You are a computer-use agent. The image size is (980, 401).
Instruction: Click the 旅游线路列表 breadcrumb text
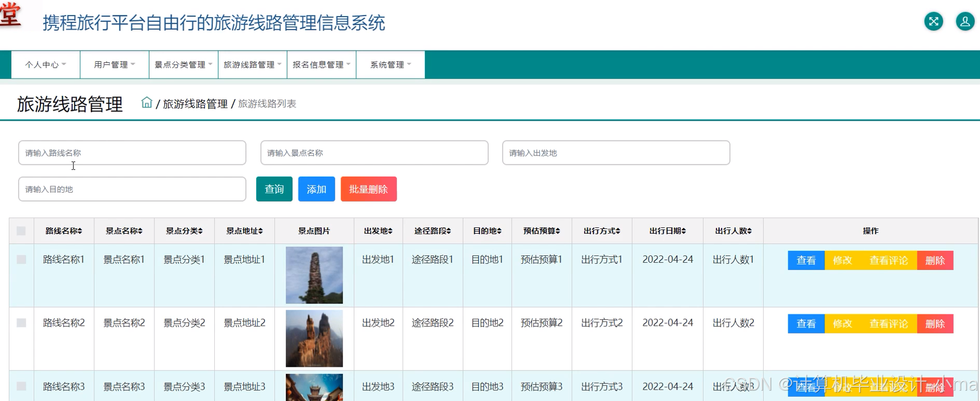(267, 104)
